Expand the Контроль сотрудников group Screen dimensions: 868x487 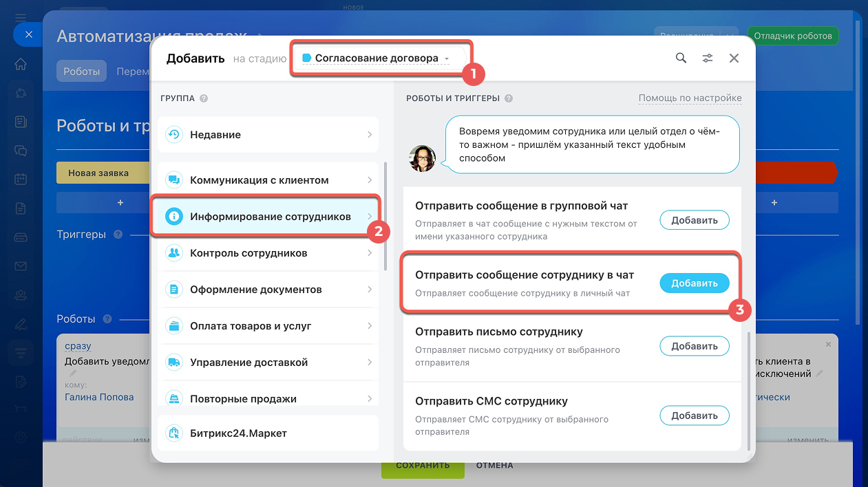coord(268,253)
